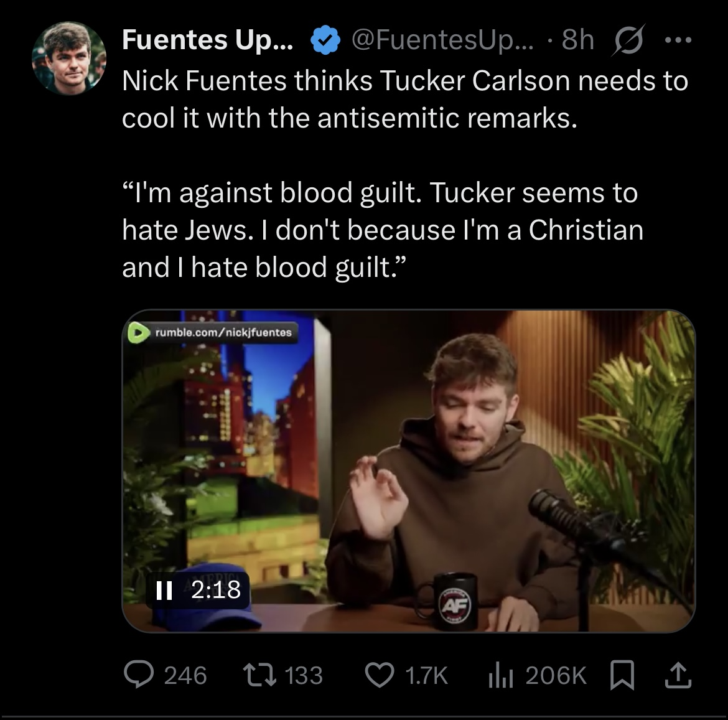Open the tweet author's profile avatar
728x720 pixels.
69,58
